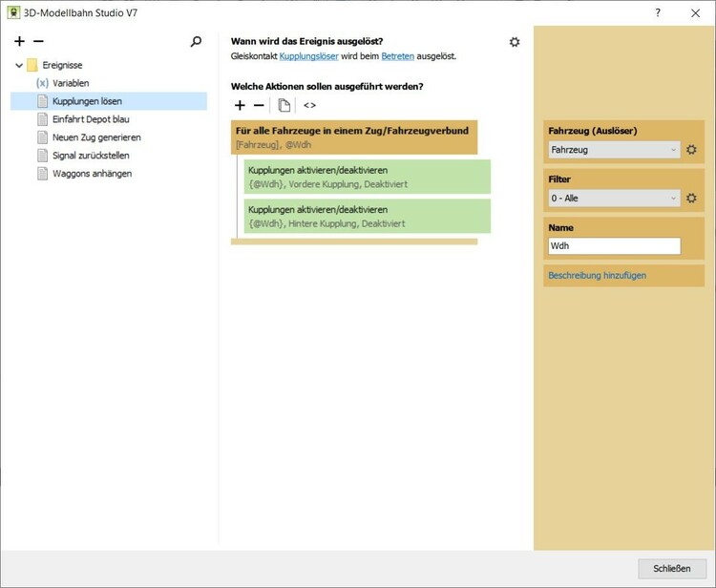This screenshot has height=588, width=716.
Task: Click the Betreten trigger link
Action: 397,56
